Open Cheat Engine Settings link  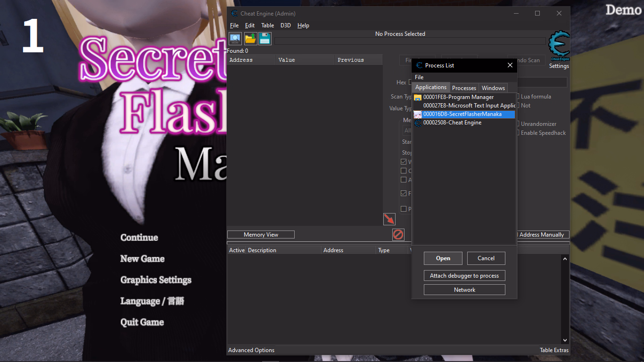tap(559, 66)
